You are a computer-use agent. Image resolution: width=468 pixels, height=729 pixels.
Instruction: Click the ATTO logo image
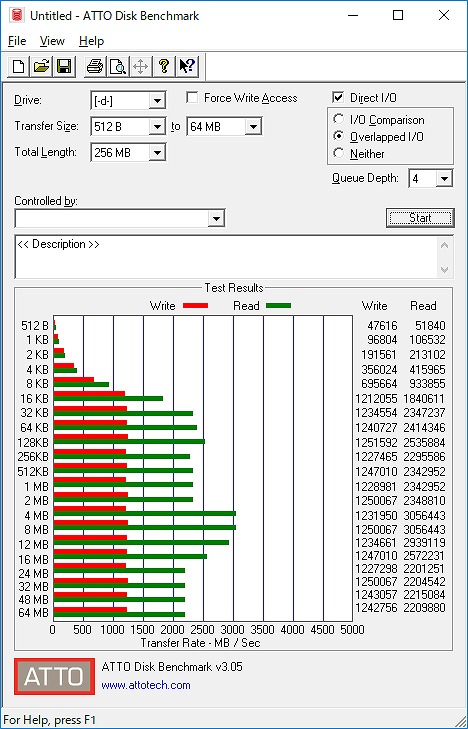point(54,676)
